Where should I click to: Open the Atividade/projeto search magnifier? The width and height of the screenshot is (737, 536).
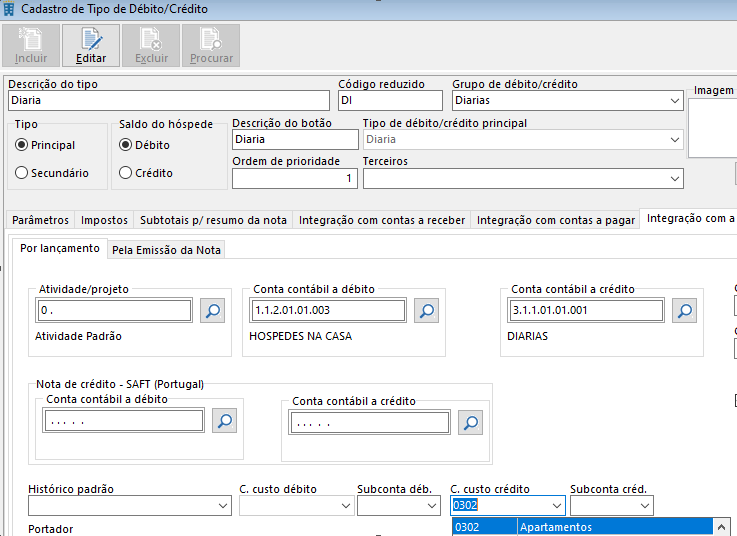coord(213,311)
